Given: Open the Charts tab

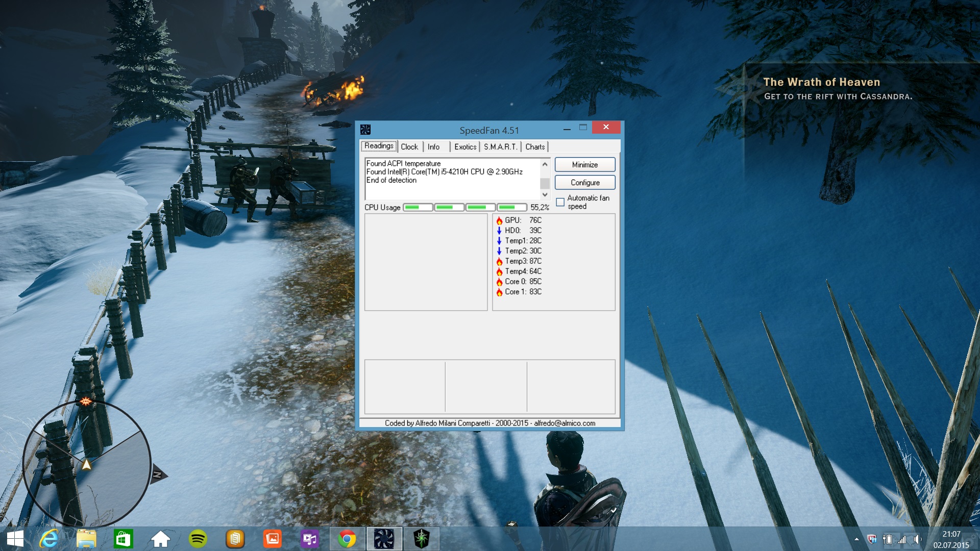Looking at the screenshot, I should coord(535,147).
